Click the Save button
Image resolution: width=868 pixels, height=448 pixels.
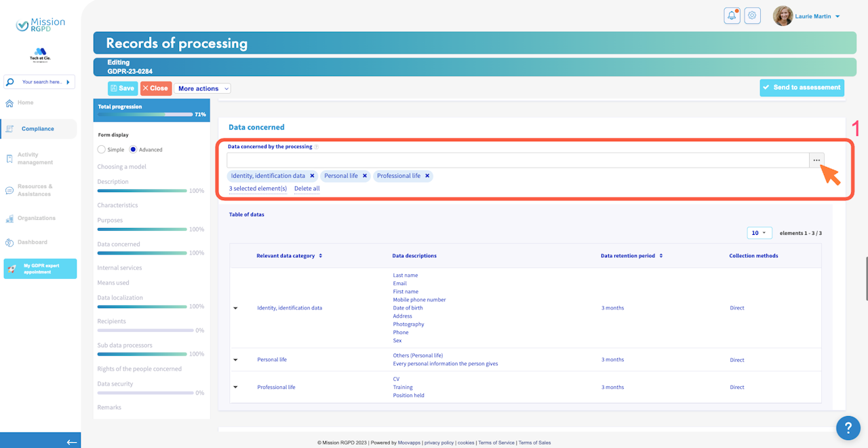click(123, 88)
